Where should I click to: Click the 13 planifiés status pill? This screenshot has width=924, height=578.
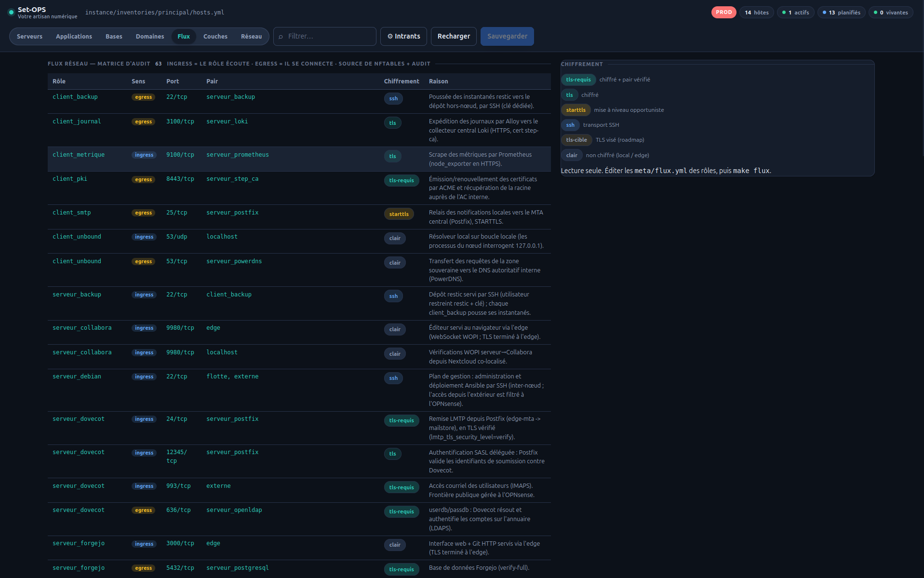click(842, 13)
